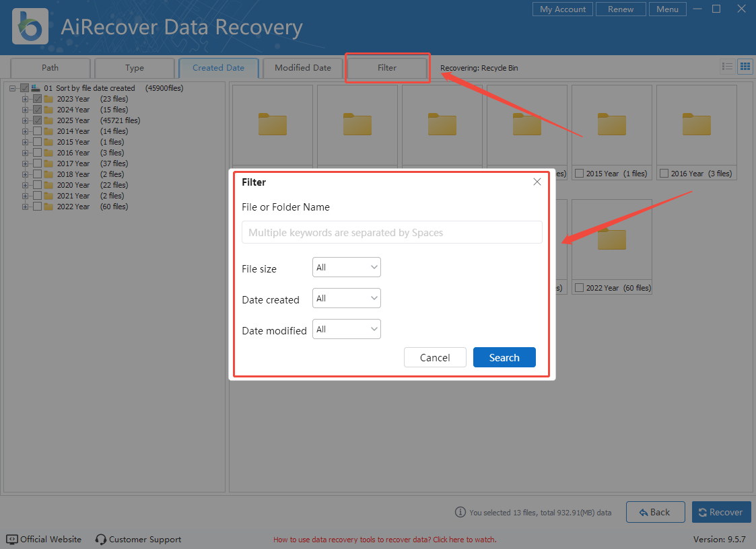Click the 2016 Year folder thumbnail
This screenshot has width=756, height=549.
click(696, 124)
